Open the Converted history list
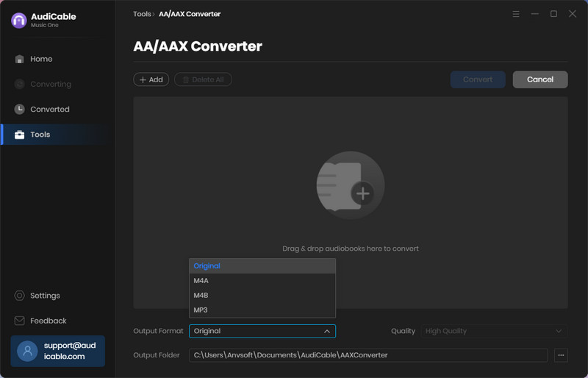588x378 pixels. click(57, 110)
